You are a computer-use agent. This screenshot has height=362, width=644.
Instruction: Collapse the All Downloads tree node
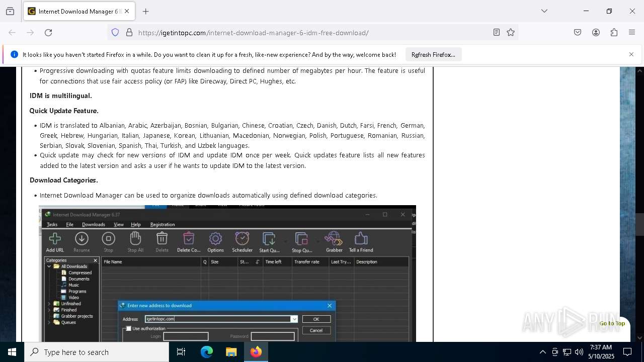49,266
